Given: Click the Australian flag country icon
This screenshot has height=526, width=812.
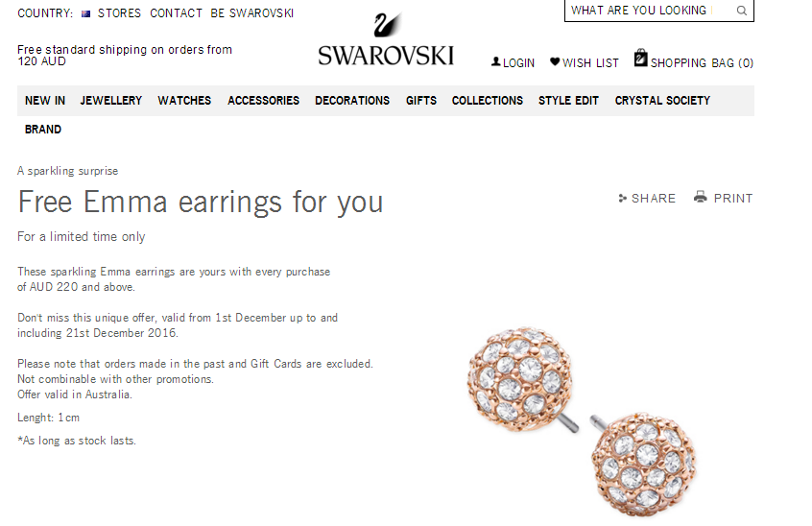Looking at the screenshot, I should [x=86, y=14].
